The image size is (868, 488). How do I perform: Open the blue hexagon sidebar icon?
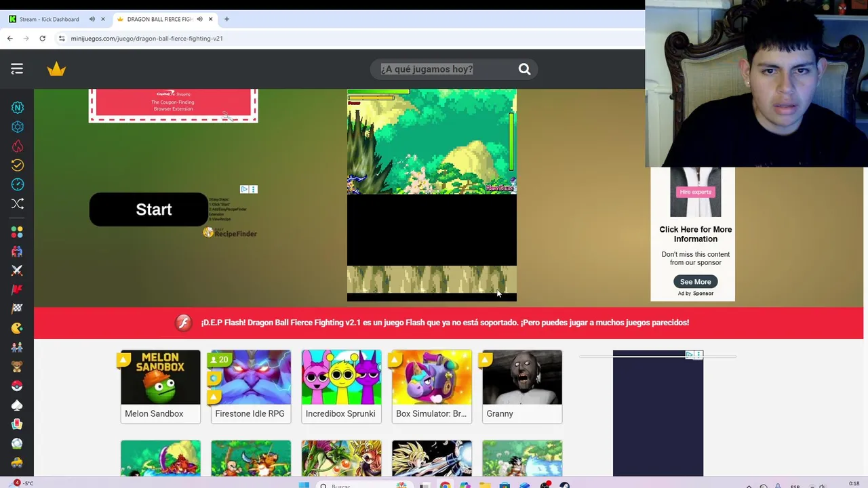pyautogui.click(x=18, y=127)
